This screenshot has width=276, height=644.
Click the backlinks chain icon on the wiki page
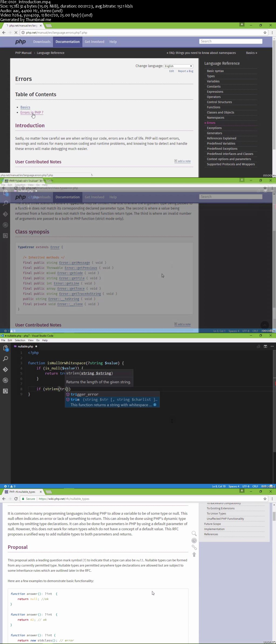pyautogui.click(x=194, y=547)
